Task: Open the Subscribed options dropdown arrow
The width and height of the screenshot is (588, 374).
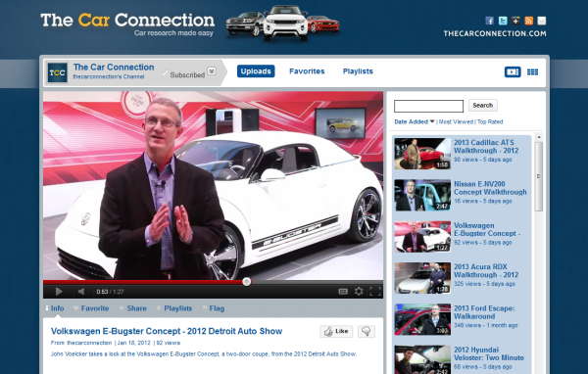Action: (212, 71)
